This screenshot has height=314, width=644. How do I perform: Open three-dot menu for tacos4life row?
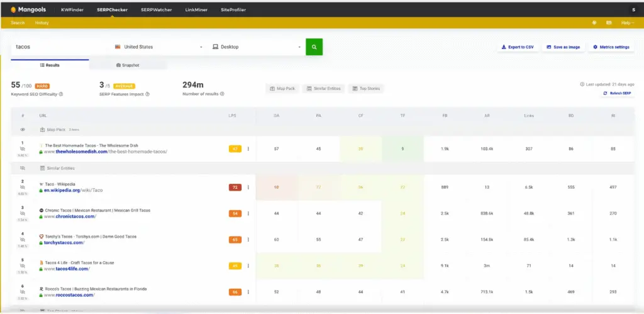248,266
